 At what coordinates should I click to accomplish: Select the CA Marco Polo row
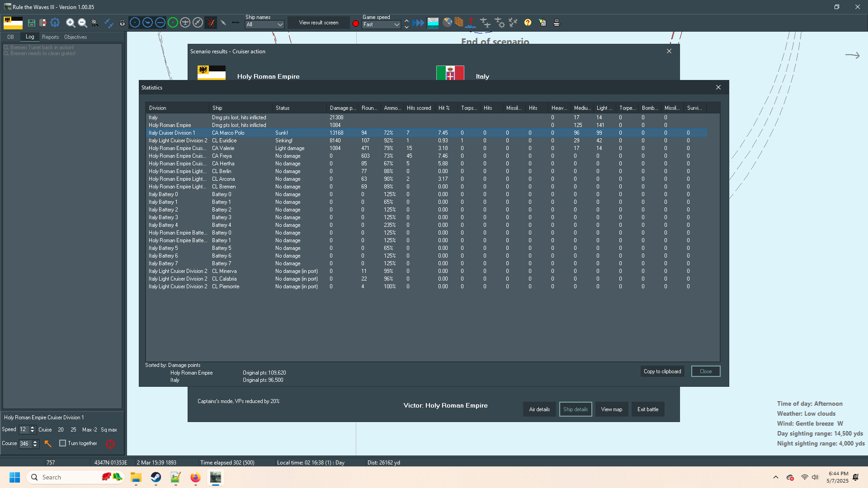tap(426, 133)
